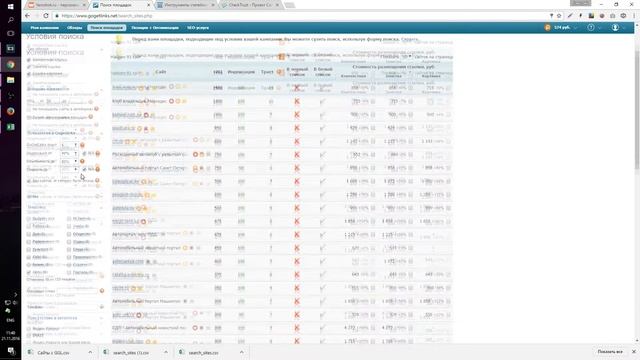Close the CheckTrust browser tab

point(277,5)
